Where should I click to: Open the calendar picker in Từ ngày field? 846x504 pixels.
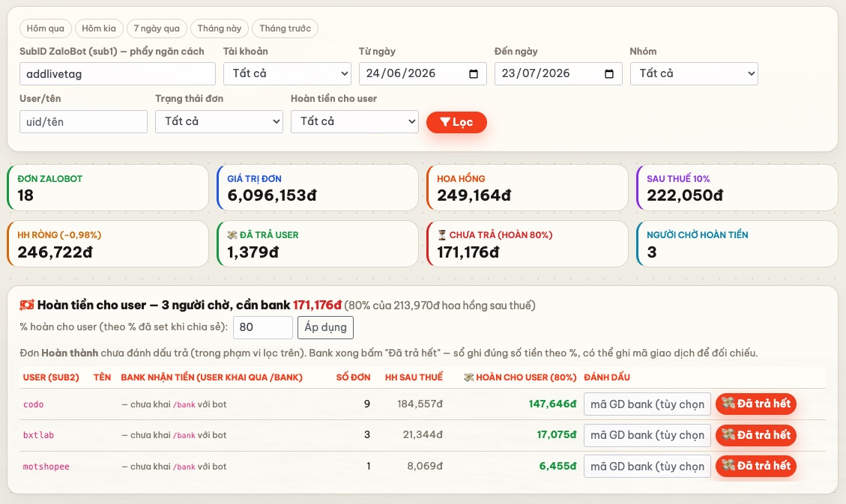click(473, 74)
